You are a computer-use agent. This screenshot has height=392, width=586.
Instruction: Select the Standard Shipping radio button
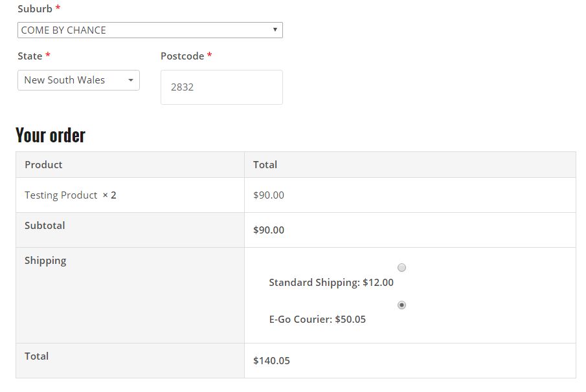[x=401, y=268]
